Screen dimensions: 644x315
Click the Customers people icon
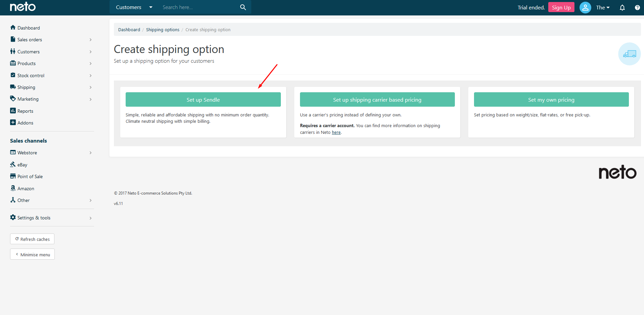pos(13,51)
